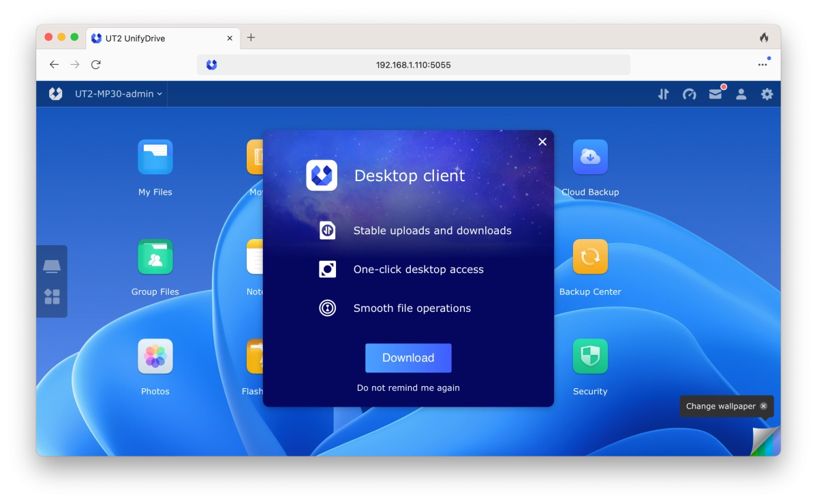The height and width of the screenshot is (504, 817).
Task: Click the Group Files label
Action: (x=155, y=292)
